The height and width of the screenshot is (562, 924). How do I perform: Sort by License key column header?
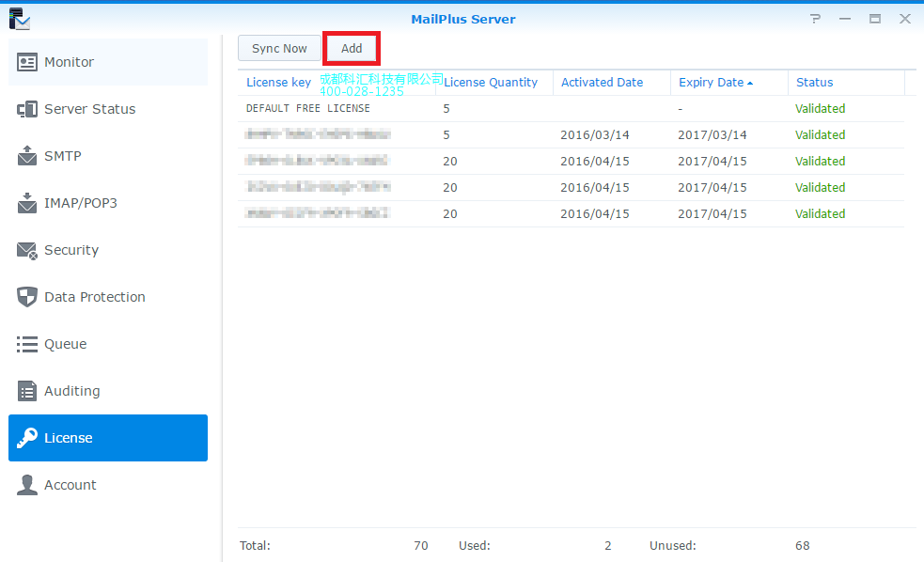click(x=278, y=83)
